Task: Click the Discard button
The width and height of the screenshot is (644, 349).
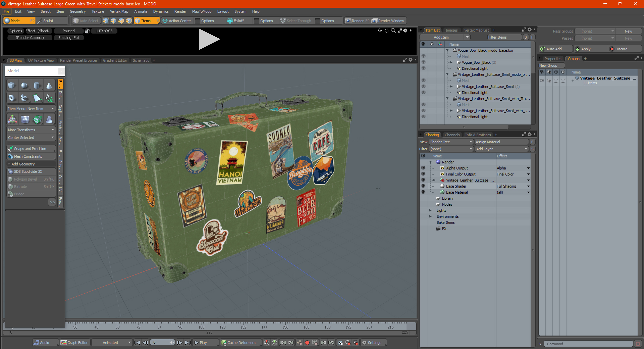Action: tap(625, 49)
